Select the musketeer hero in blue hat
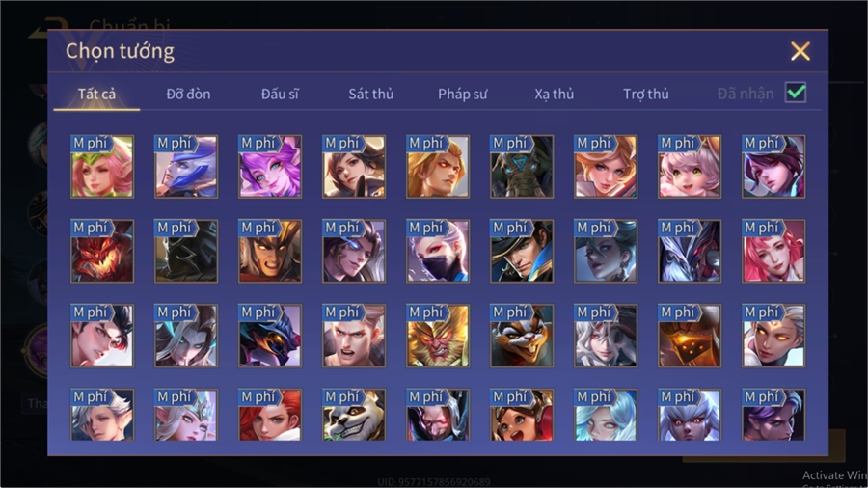Viewport: 868px width, 488px height. 522,251
